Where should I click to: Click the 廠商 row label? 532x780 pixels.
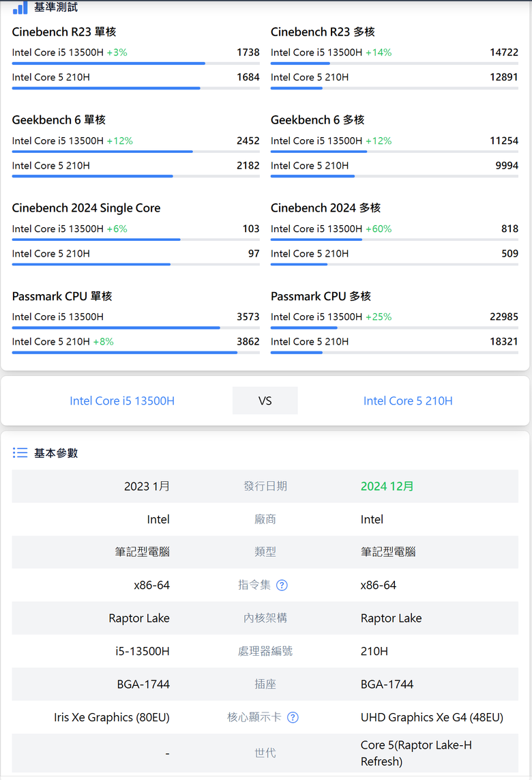(x=265, y=519)
